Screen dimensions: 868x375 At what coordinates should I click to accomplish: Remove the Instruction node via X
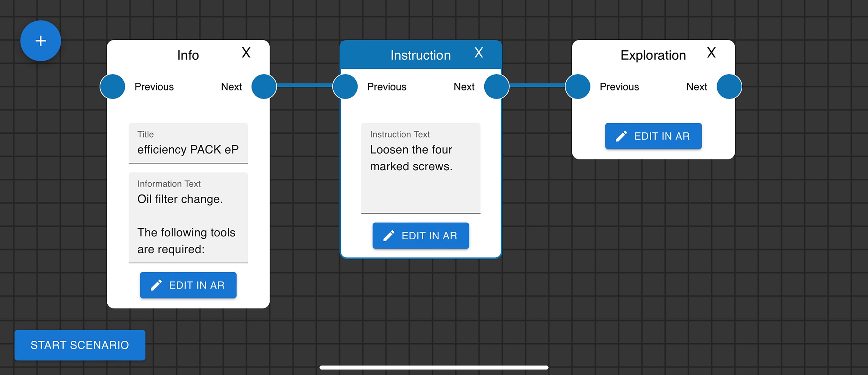tap(478, 53)
